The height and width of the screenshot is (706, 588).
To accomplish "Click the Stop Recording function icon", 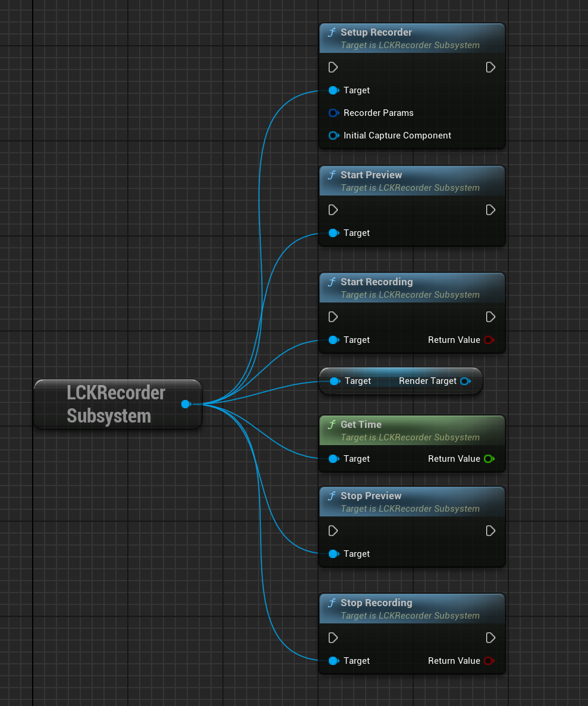I will pos(332,603).
